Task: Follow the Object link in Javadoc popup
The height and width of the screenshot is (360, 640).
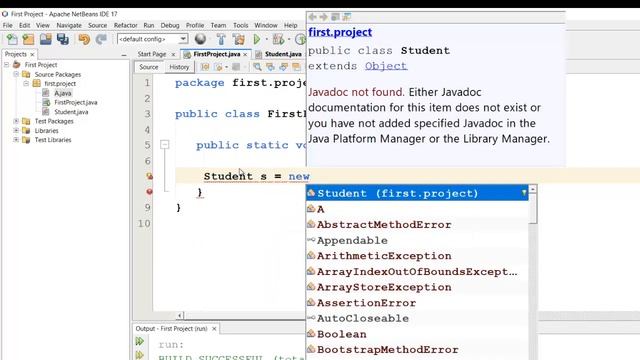Action: (386, 66)
